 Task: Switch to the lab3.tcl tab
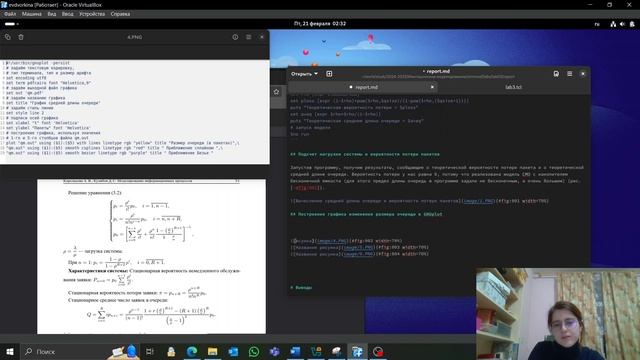tap(513, 87)
